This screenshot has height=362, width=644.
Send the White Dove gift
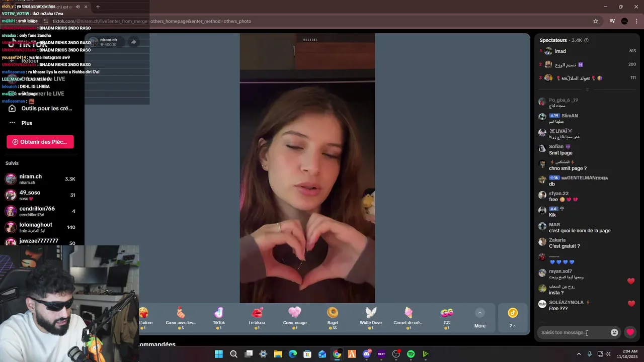[371, 318]
